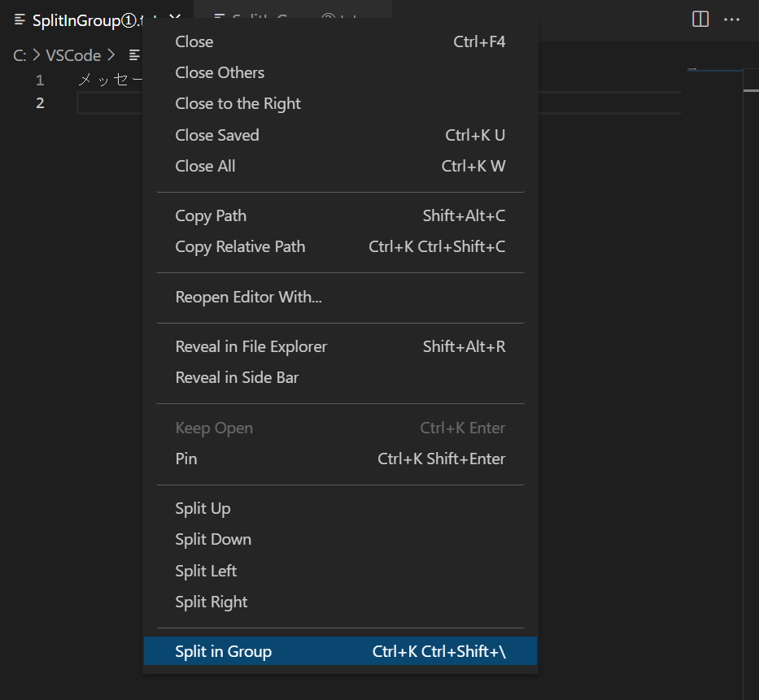Pin the current editor tab

click(185, 459)
